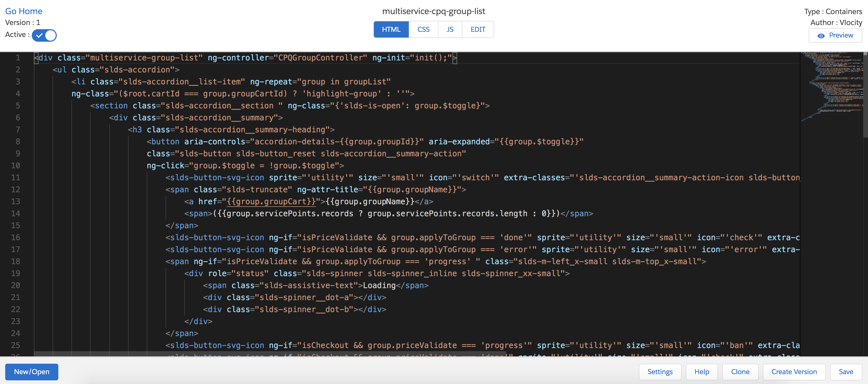Click the {{group.groupCart}} href value
868x384 pixels.
click(271, 202)
